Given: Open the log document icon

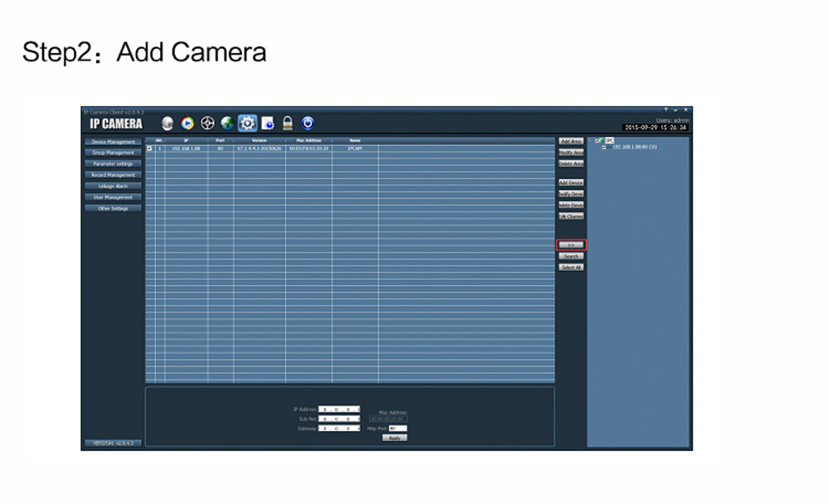Looking at the screenshot, I should [x=268, y=123].
